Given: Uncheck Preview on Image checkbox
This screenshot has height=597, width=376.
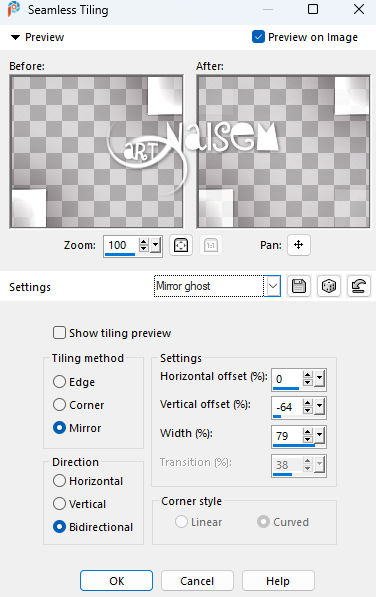Looking at the screenshot, I should coord(258,37).
